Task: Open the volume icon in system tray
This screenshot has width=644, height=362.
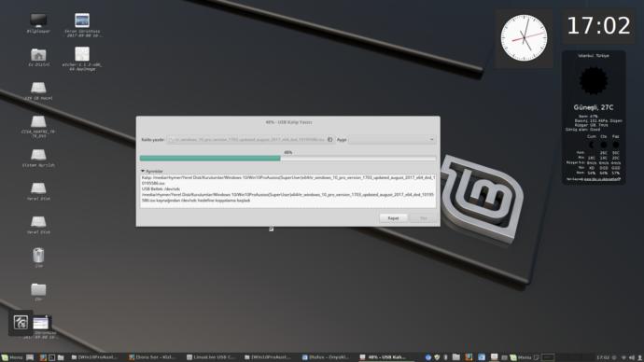Action: pyautogui.click(x=632, y=357)
